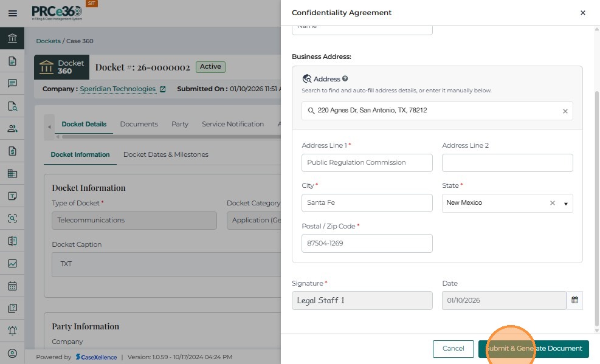Click the Dockets breadcrumb link
Image resolution: width=600 pixels, height=364 pixels.
(48, 41)
